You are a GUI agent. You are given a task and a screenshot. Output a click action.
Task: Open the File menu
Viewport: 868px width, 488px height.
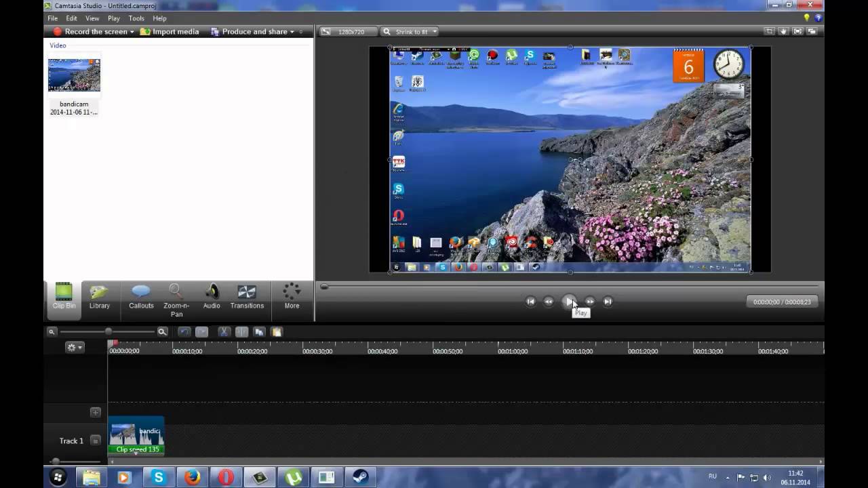point(52,18)
